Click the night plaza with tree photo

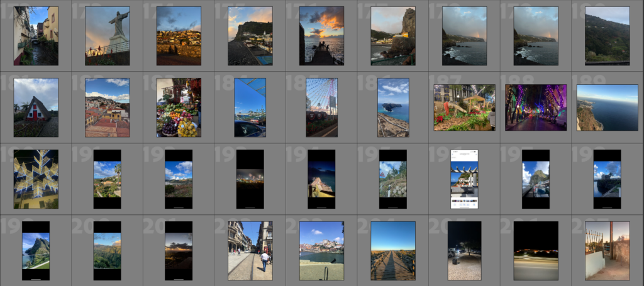tap(464, 250)
